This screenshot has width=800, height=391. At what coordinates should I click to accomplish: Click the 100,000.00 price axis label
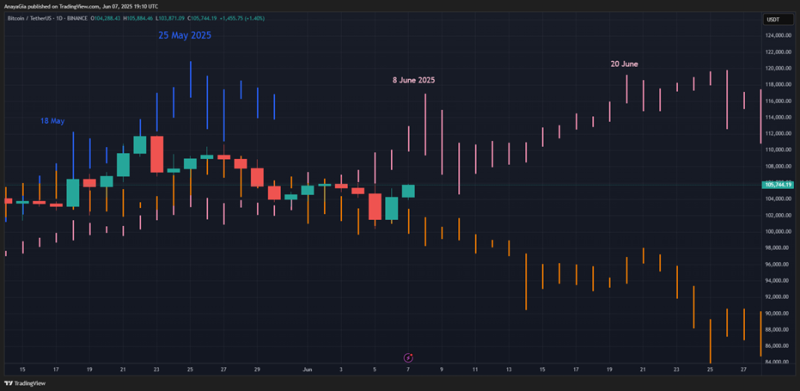777,232
